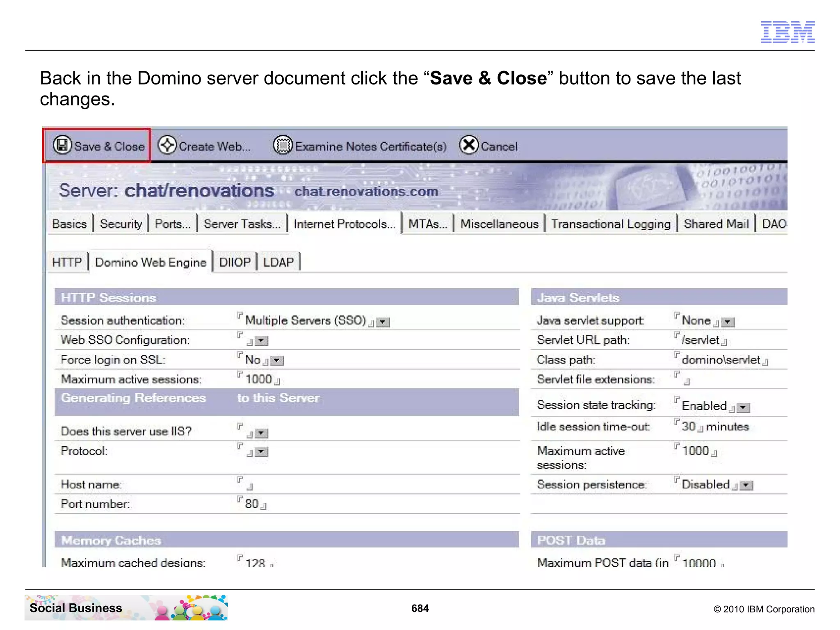
Task: Click the POST Data section header
Action: (x=659, y=539)
